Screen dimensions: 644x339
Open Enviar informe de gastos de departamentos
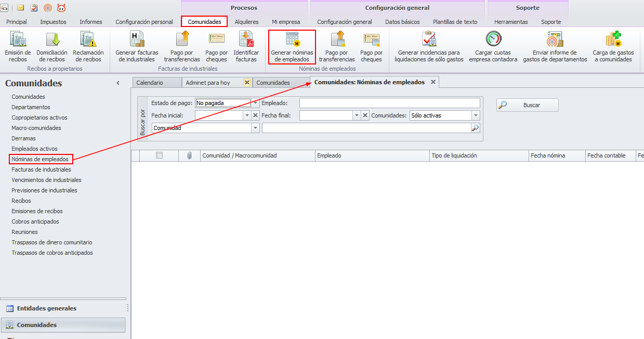(x=555, y=47)
